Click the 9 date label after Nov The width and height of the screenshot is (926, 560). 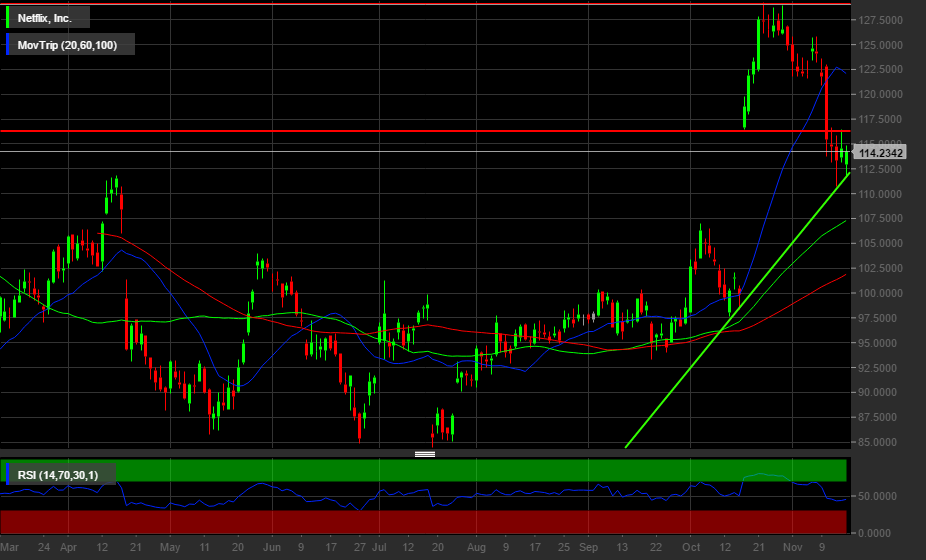[x=821, y=547]
